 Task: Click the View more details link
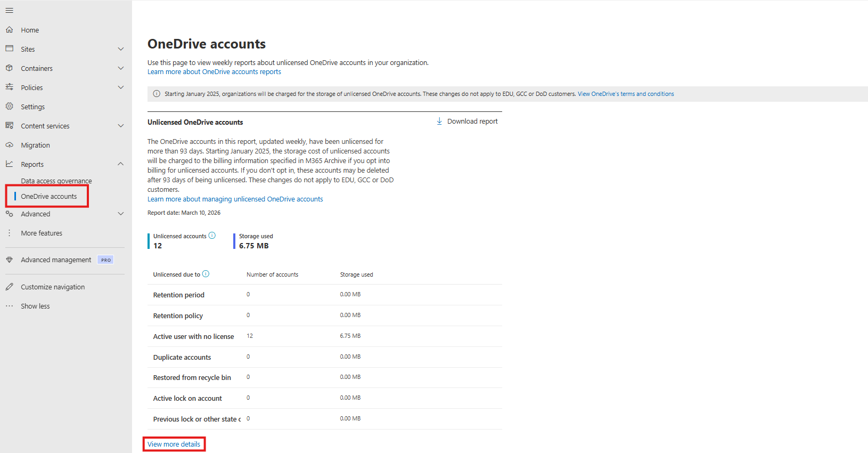174,444
